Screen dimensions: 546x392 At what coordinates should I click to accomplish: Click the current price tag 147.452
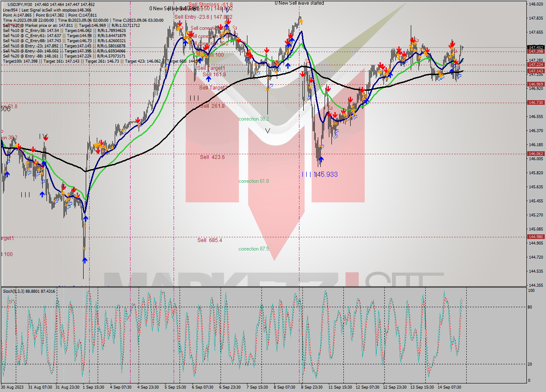point(536,47)
